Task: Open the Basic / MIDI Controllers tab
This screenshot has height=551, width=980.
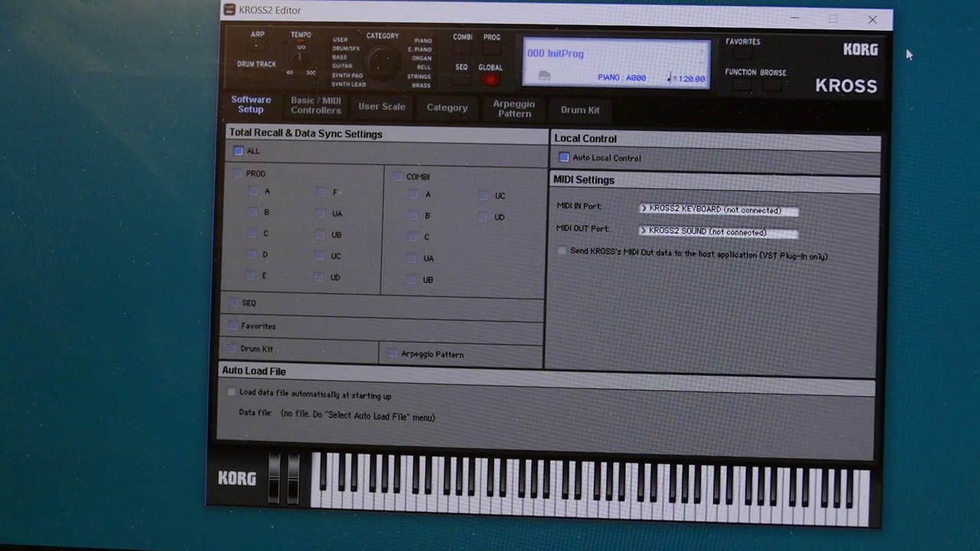Action: [x=315, y=106]
